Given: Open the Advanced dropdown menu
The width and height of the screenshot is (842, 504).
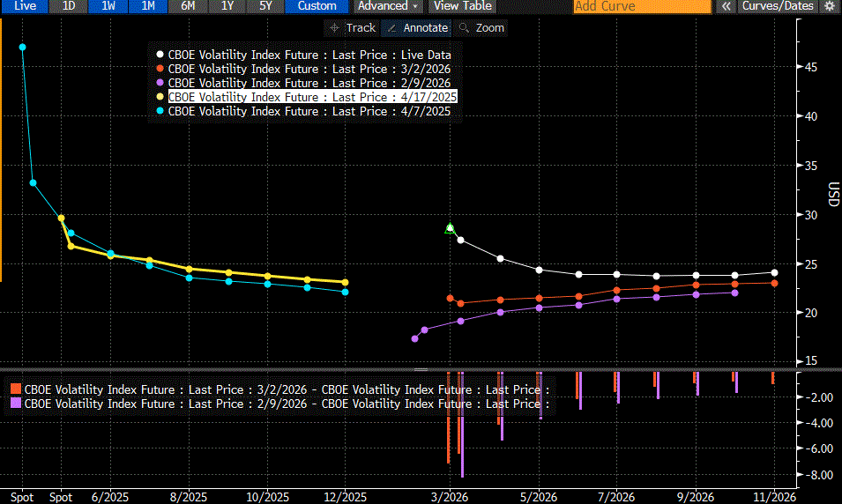Looking at the screenshot, I should [388, 6].
